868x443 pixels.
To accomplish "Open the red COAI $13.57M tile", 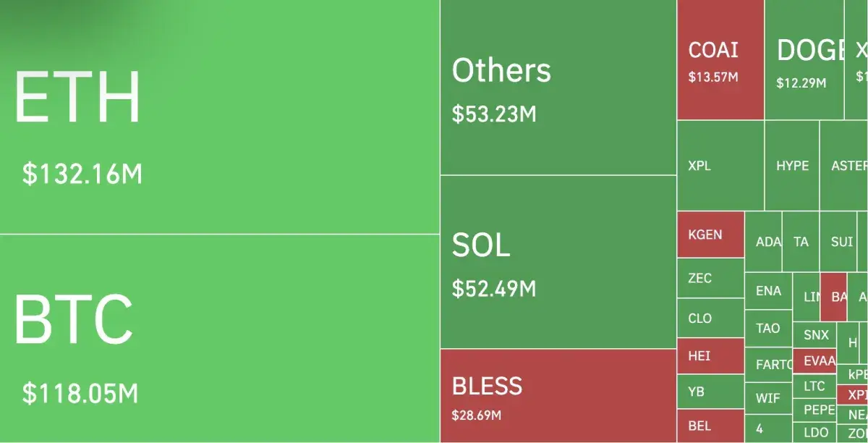I will pos(720,60).
